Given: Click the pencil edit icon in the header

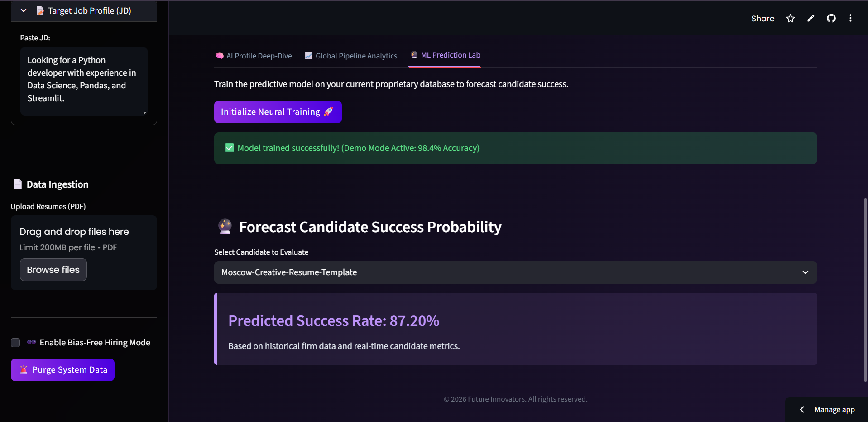Looking at the screenshot, I should pos(810,18).
